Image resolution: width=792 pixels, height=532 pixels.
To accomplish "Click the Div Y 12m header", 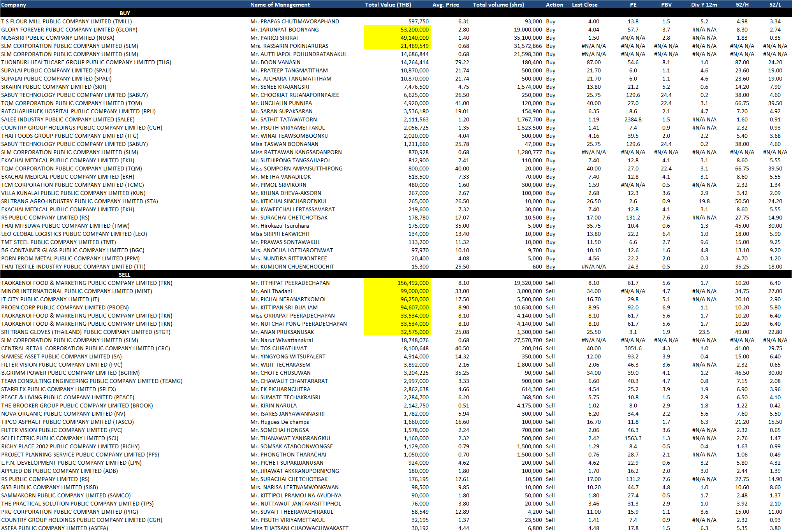I will click(704, 5).
